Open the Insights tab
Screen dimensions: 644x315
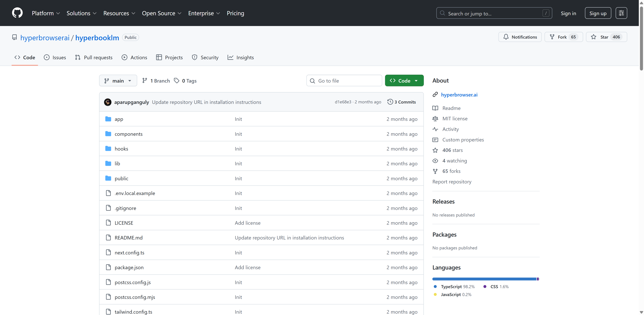click(240, 58)
